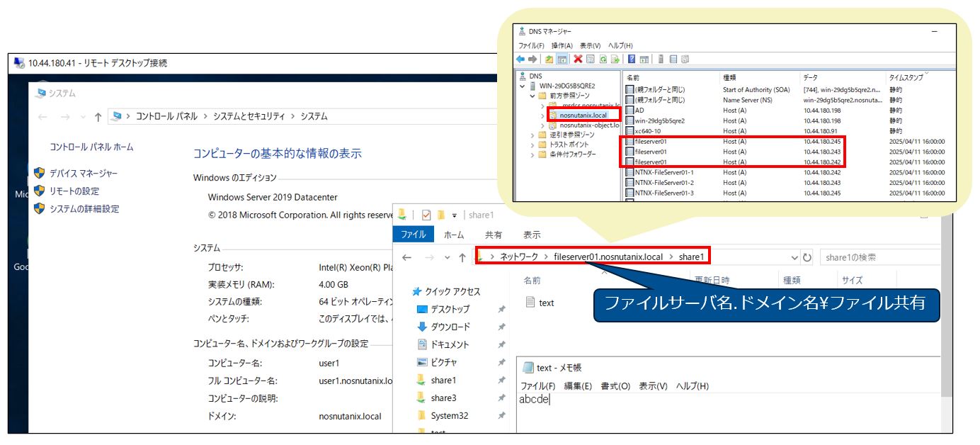The height and width of the screenshot is (445, 980).
Task: Open the システムの詳細設定 link
Action: (84, 208)
